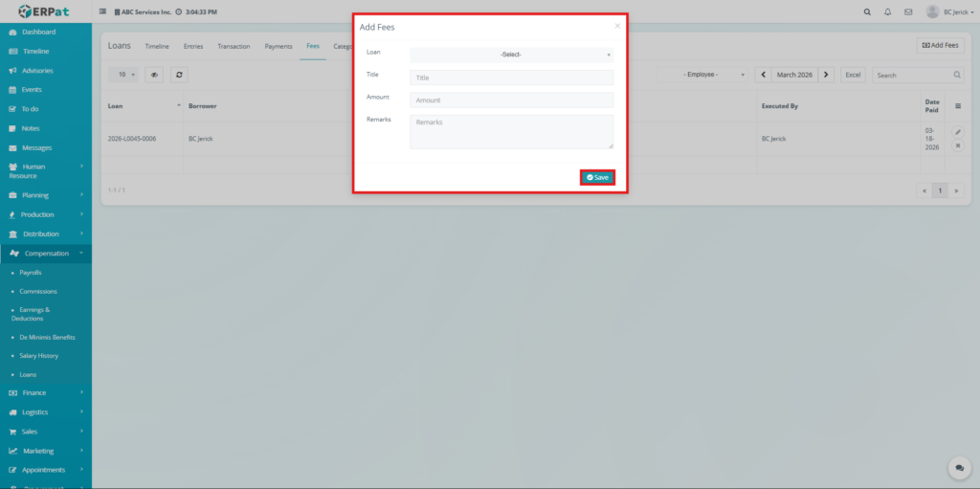This screenshot has width=980, height=489.
Task: Open the Loans submenu item
Action: pyautogui.click(x=28, y=374)
